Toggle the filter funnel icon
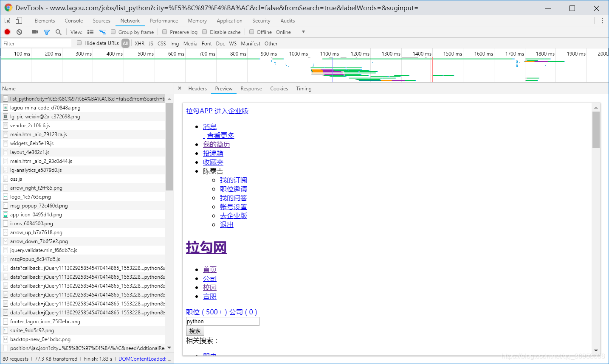Image resolution: width=609 pixels, height=364 pixels. [47, 32]
